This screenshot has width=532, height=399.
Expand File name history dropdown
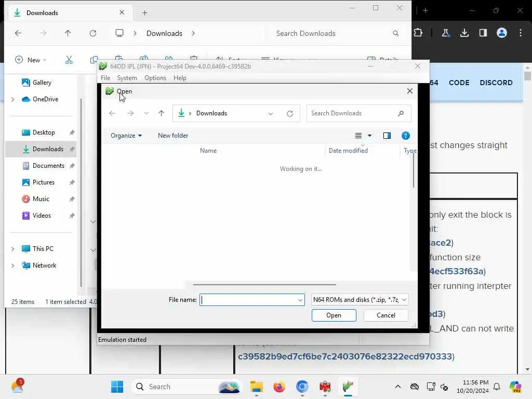point(300,300)
